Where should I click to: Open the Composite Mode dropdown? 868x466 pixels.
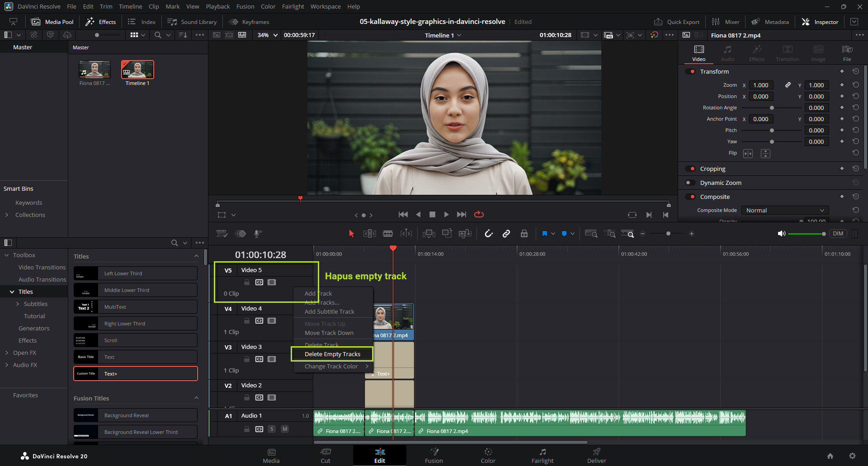pyautogui.click(x=785, y=210)
